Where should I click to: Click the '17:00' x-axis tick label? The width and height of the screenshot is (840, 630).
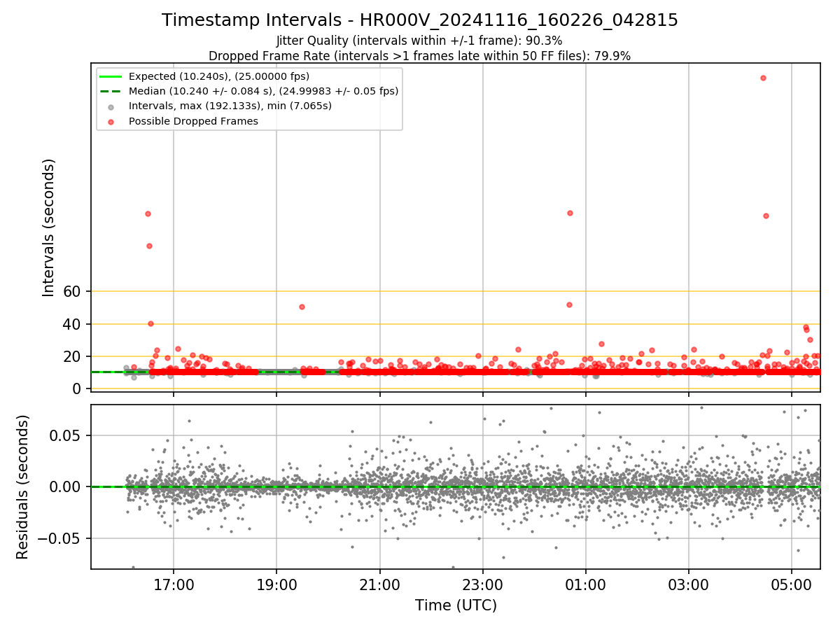174,583
